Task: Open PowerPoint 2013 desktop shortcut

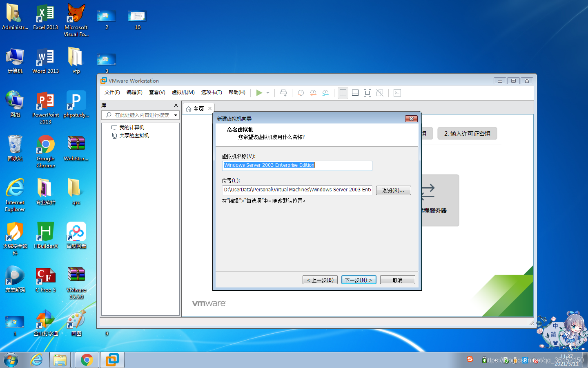Action: pyautogui.click(x=46, y=108)
